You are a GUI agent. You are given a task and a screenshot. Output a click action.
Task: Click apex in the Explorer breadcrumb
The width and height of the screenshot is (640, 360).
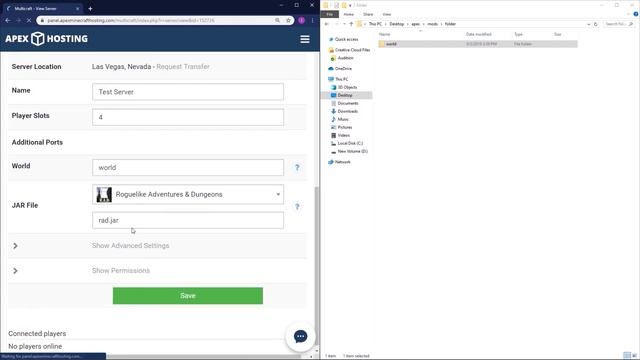coord(416,24)
